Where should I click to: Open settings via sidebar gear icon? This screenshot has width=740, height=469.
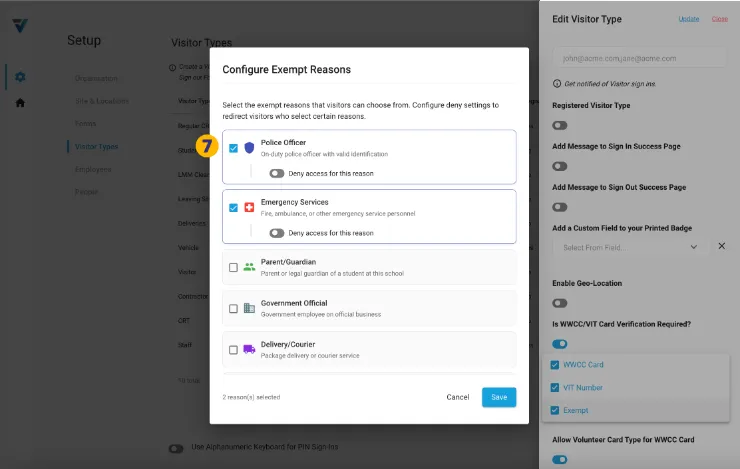pyautogui.click(x=20, y=77)
